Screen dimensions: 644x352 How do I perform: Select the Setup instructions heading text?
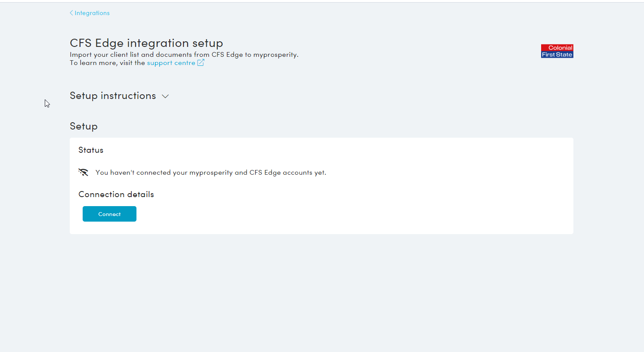click(113, 96)
